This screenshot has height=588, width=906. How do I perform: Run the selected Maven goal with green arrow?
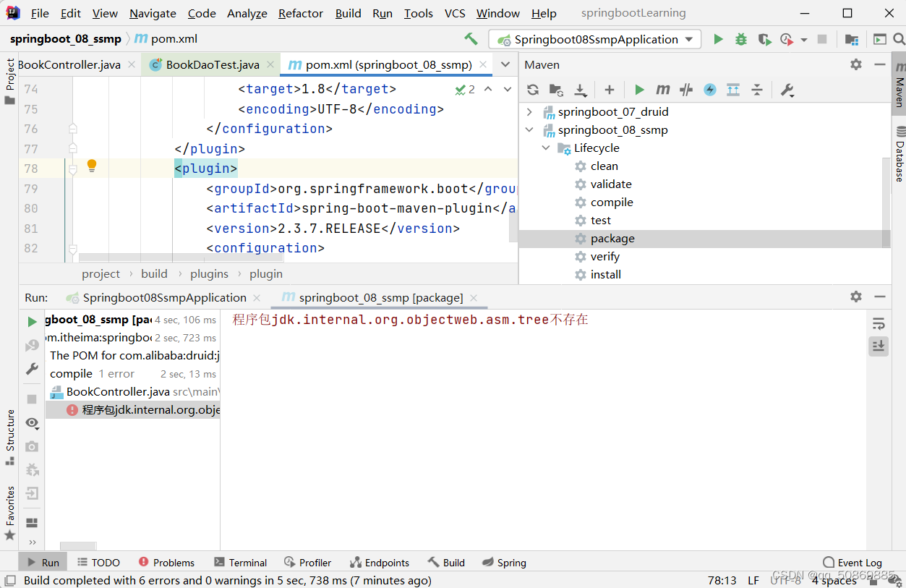pos(639,90)
